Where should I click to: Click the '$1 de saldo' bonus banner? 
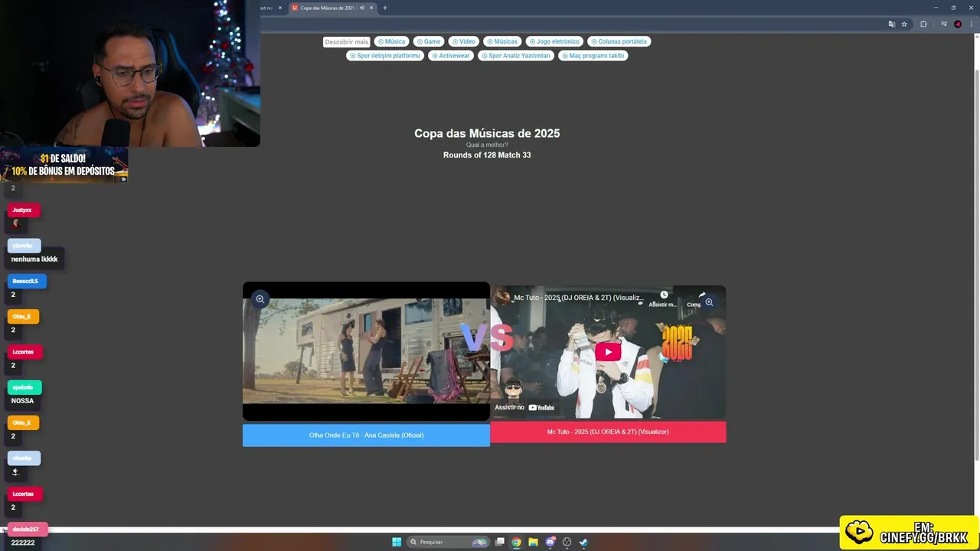pos(64,165)
